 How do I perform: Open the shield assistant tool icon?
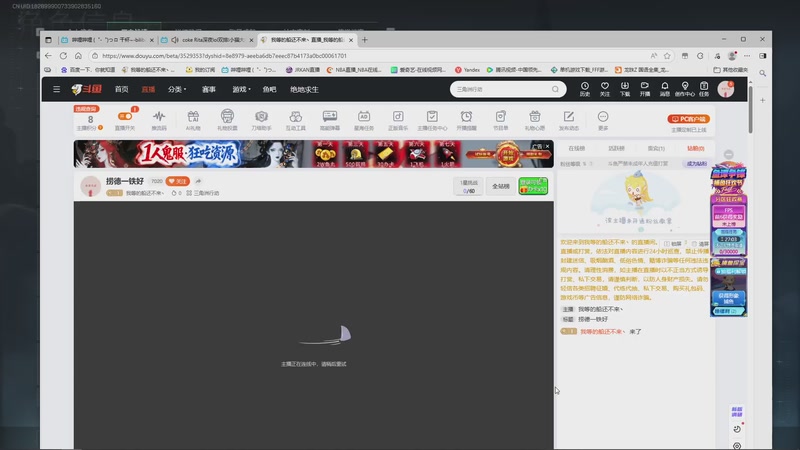click(261, 120)
